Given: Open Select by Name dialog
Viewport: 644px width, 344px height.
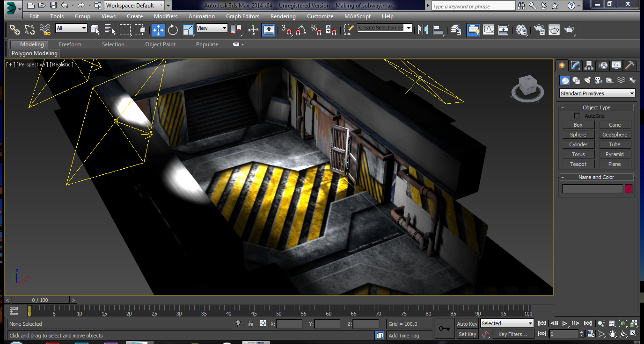Looking at the screenshot, I should click(x=110, y=30).
